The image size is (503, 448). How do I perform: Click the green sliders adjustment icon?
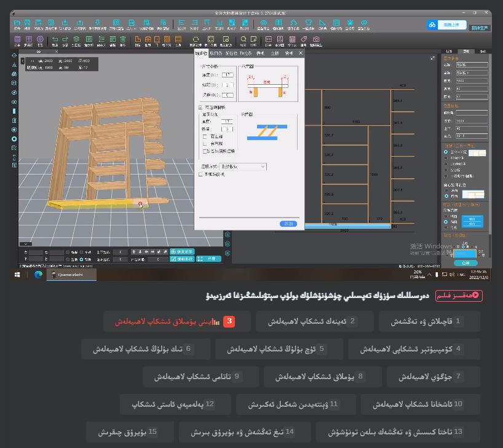(x=101, y=39)
